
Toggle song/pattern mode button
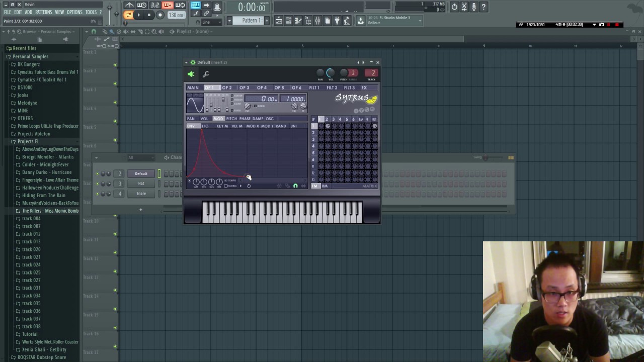[128, 15]
